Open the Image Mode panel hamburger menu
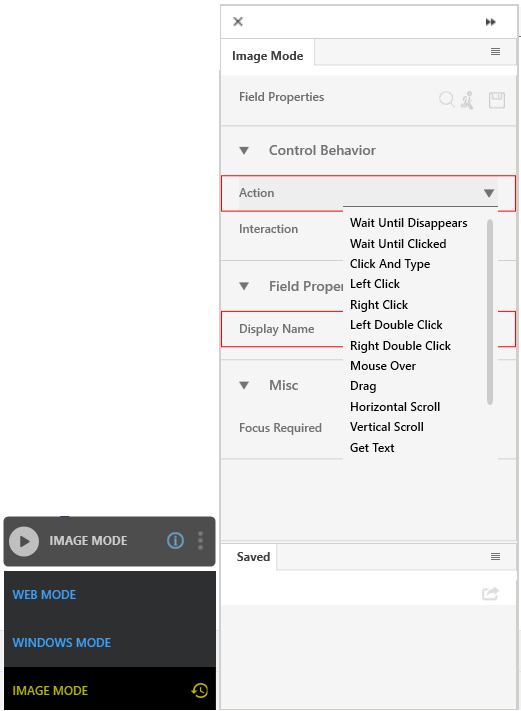 [496, 52]
